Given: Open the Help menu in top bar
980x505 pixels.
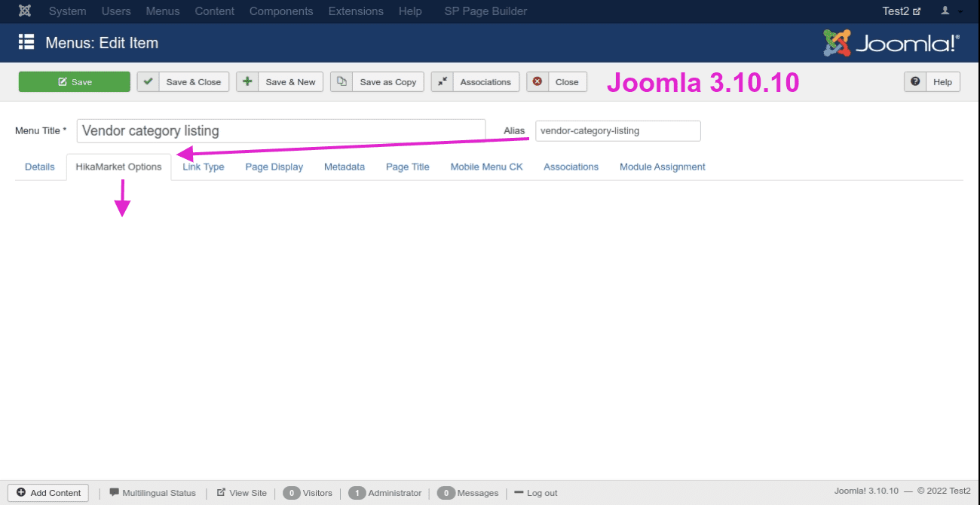Looking at the screenshot, I should (410, 11).
